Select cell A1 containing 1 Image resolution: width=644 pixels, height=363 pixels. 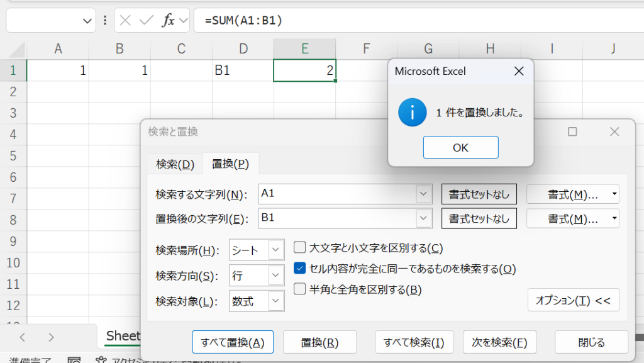(x=58, y=70)
